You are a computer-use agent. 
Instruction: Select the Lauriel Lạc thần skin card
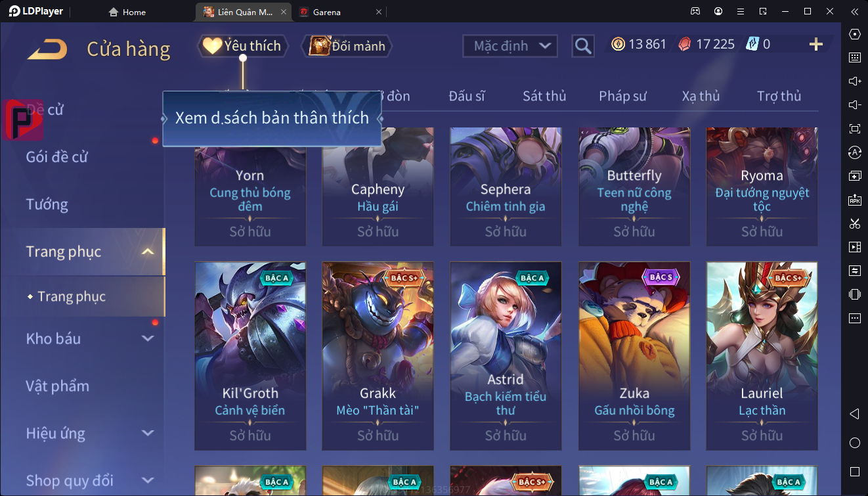pos(762,355)
